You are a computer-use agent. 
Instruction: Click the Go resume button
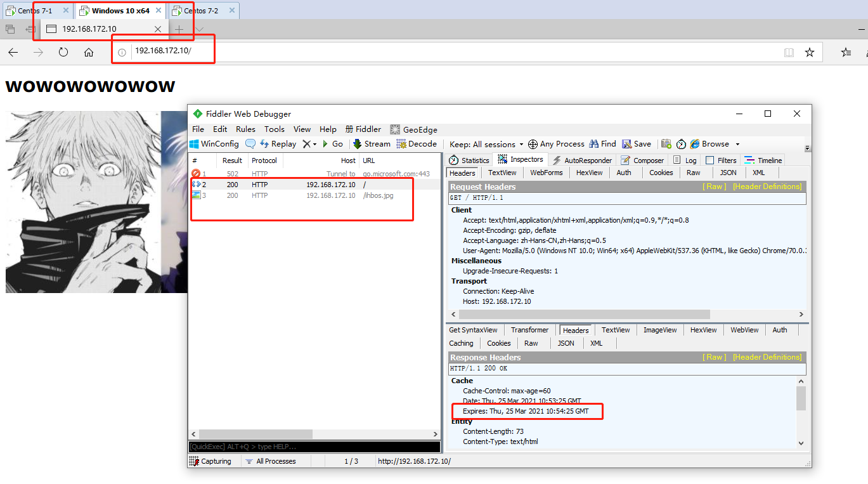(x=332, y=144)
